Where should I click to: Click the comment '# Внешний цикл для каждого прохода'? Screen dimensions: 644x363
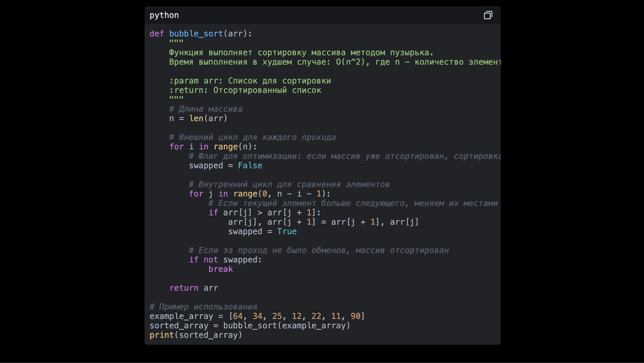pos(252,137)
